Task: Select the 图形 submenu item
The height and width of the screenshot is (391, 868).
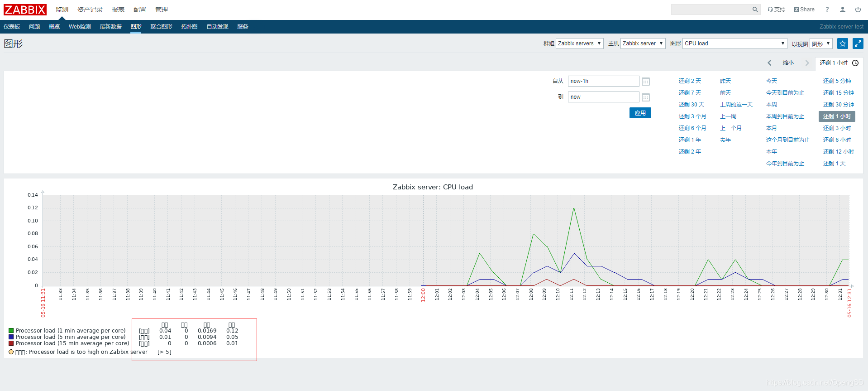Action: click(136, 27)
